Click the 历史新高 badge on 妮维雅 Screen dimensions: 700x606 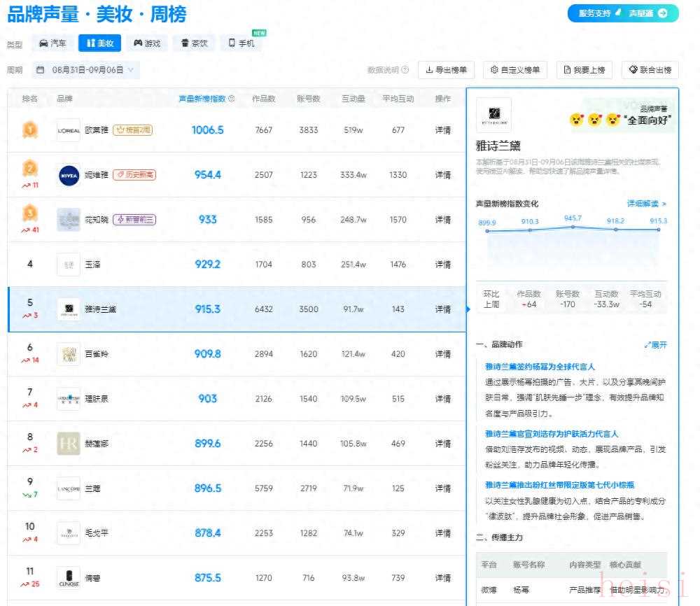pos(134,175)
